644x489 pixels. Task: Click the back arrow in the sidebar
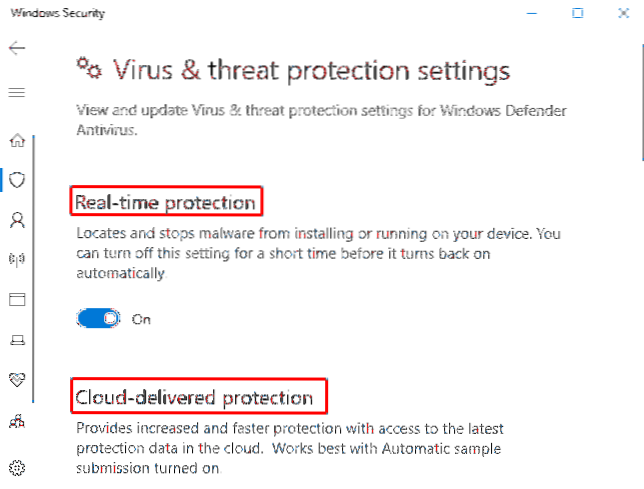coord(16,48)
